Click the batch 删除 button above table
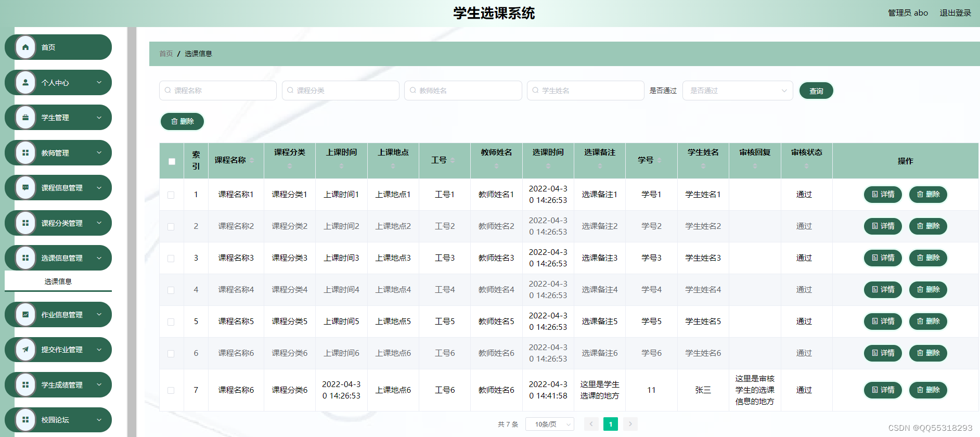Screen dimensions: 980x437 click(x=182, y=121)
